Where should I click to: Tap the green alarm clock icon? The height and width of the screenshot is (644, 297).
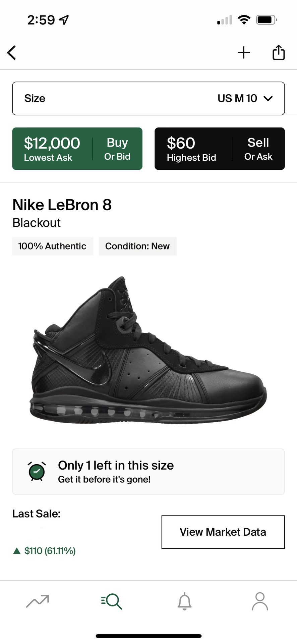pos(37,471)
